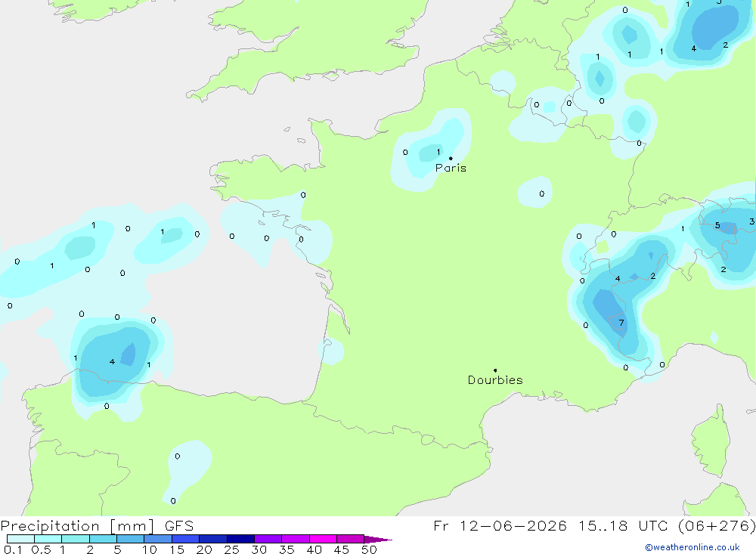
Task: Click the value 1 beside Paris
Action: 438,152
